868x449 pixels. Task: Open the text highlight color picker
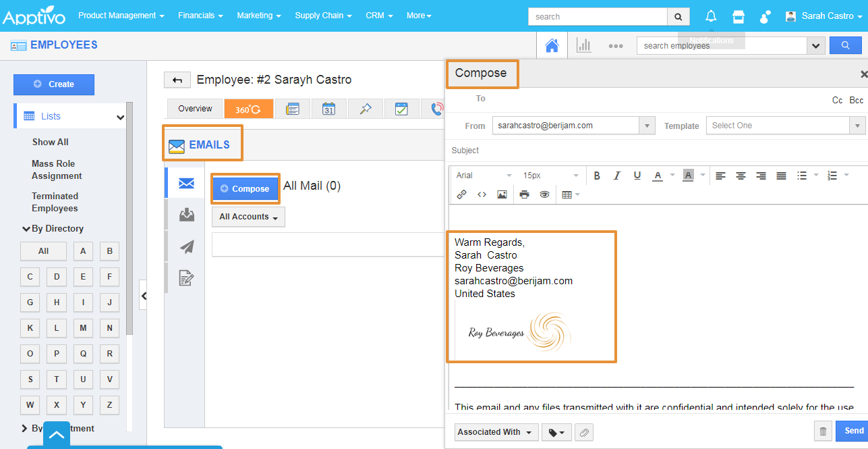click(x=688, y=176)
